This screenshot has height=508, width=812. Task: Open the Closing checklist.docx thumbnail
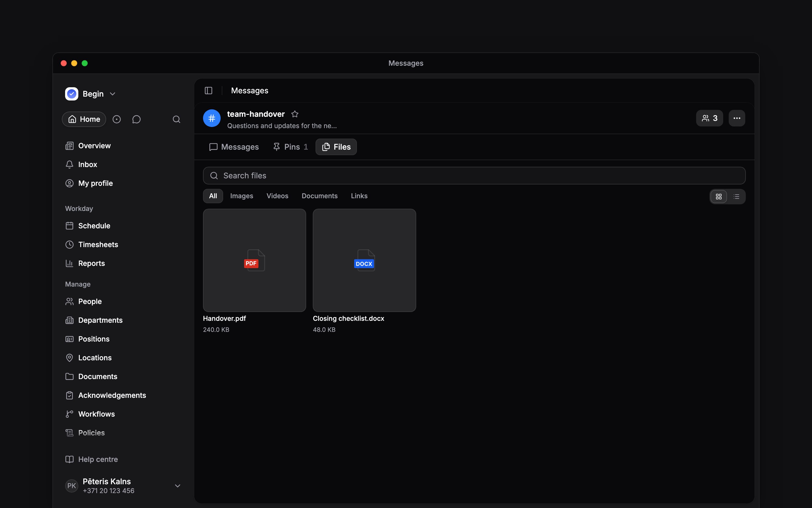pyautogui.click(x=364, y=260)
